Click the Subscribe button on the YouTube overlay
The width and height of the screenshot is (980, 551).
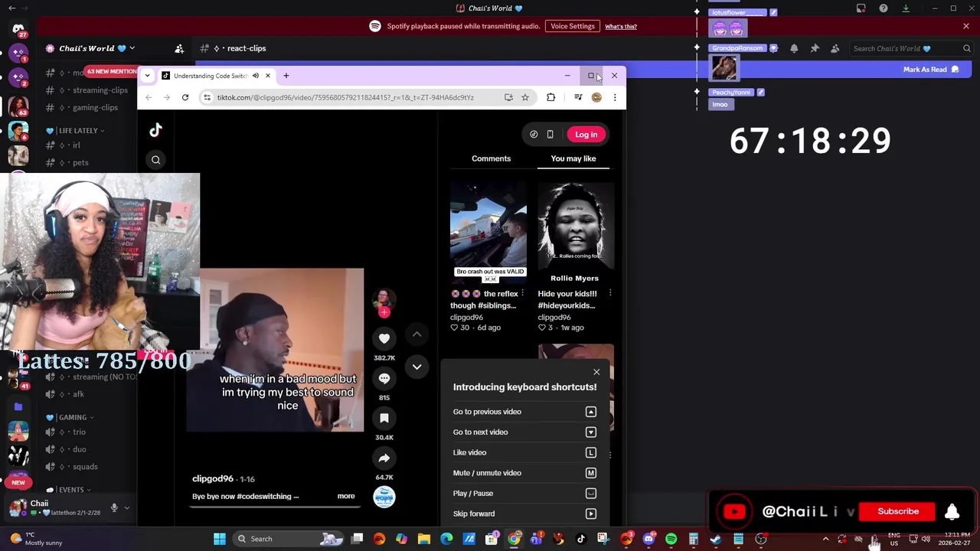(898, 511)
